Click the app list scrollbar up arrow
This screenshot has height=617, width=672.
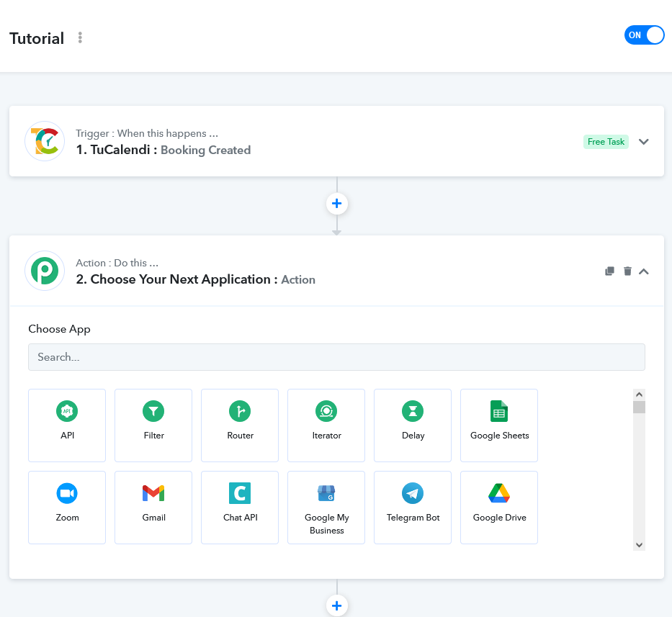[639, 395]
